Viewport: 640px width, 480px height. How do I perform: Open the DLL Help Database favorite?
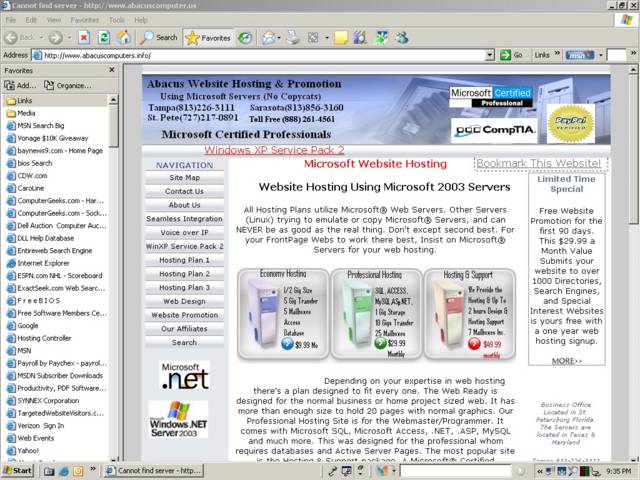[x=40, y=238]
